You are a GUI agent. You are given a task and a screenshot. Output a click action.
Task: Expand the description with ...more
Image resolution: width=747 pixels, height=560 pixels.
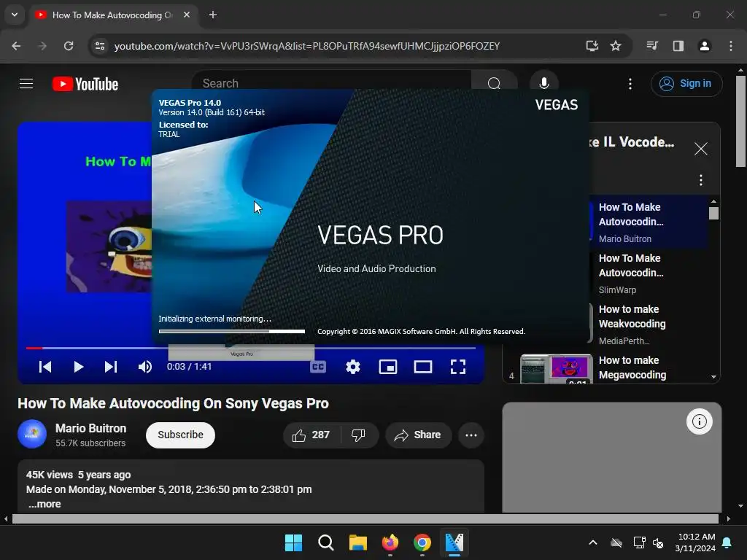pos(44,504)
